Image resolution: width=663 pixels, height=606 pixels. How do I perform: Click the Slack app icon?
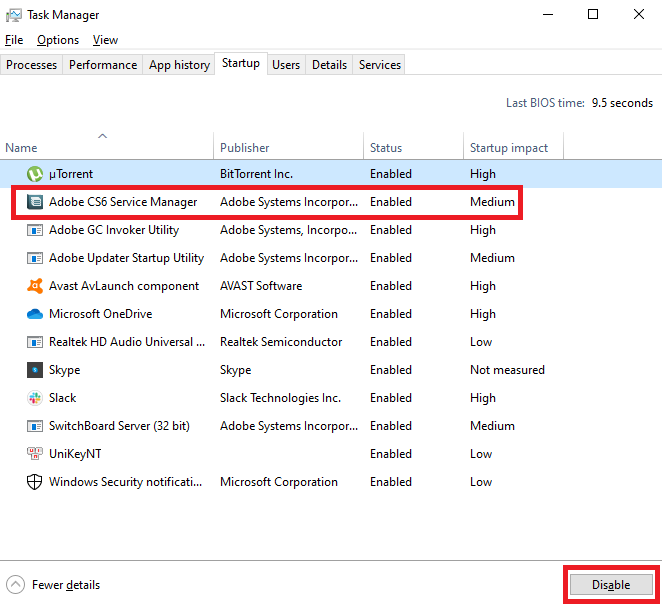click(x=35, y=398)
